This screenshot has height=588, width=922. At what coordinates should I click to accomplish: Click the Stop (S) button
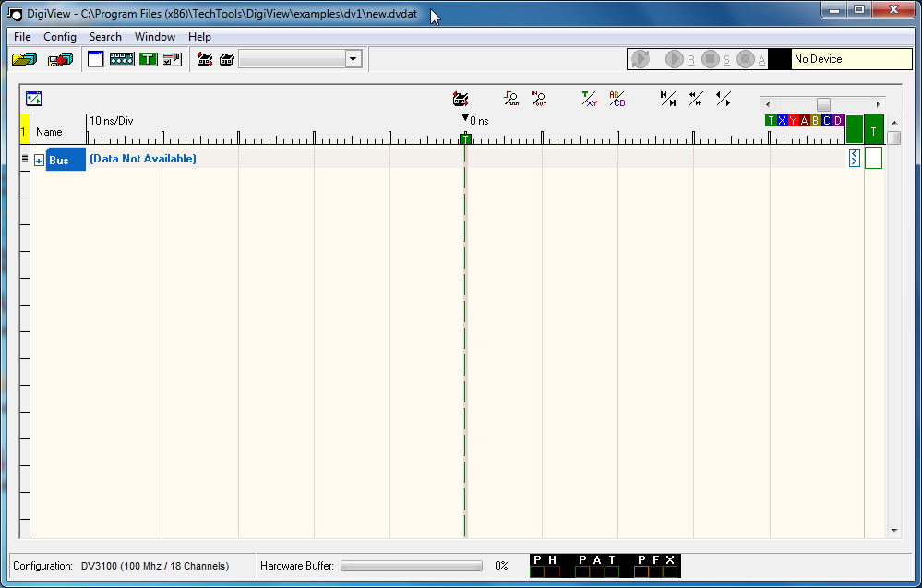click(x=711, y=59)
